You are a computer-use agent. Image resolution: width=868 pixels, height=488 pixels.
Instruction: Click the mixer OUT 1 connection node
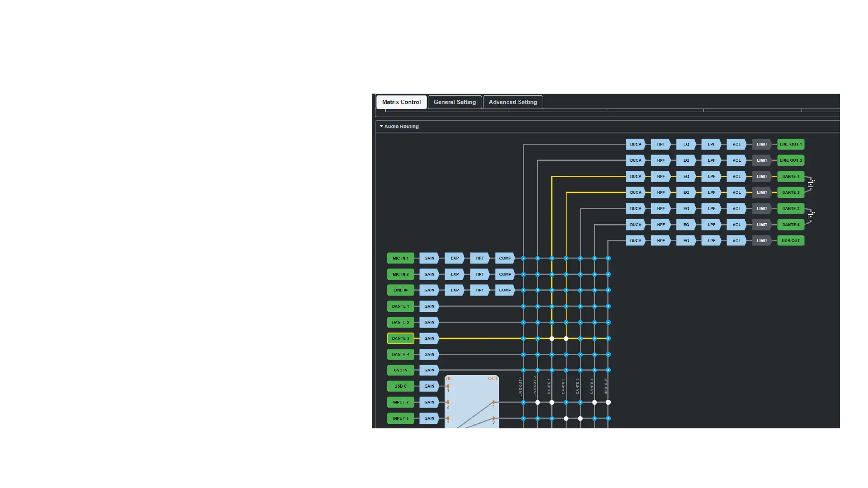(x=493, y=402)
